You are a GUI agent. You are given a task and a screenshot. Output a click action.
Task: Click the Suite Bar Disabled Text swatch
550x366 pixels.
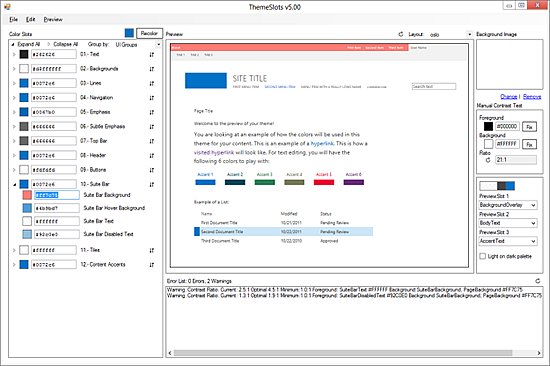[27, 234]
